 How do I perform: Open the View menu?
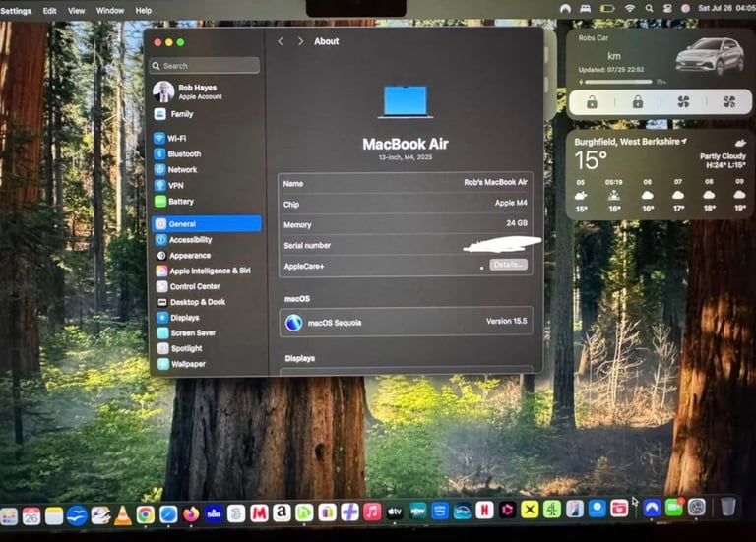click(76, 10)
